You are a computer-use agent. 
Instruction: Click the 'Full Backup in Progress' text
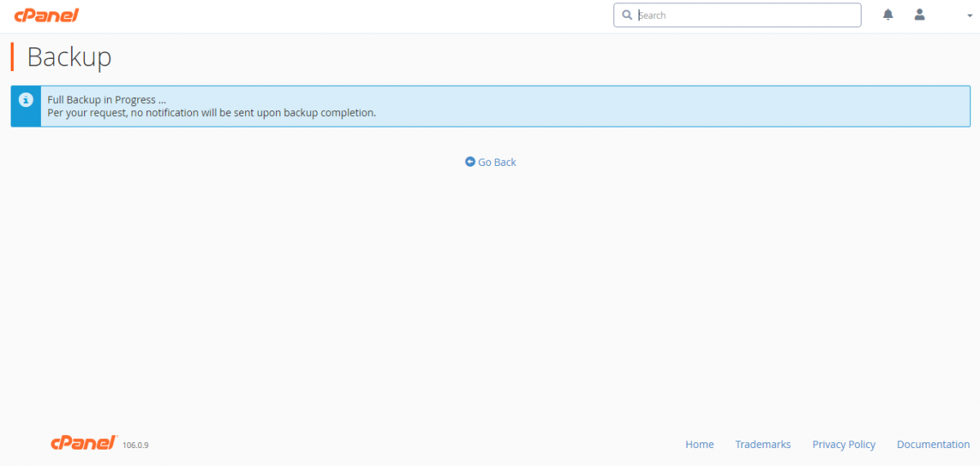coord(106,100)
